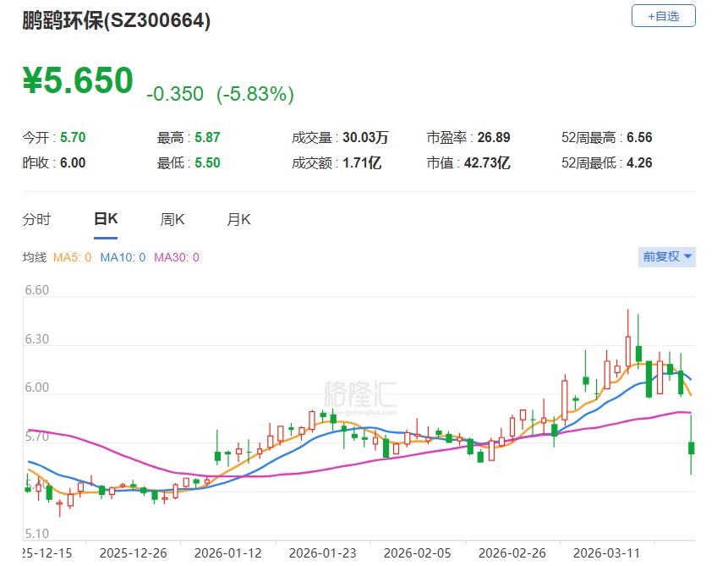The image size is (728, 566).
Task: Select the 日K daily chart tab
Action: point(106,219)
